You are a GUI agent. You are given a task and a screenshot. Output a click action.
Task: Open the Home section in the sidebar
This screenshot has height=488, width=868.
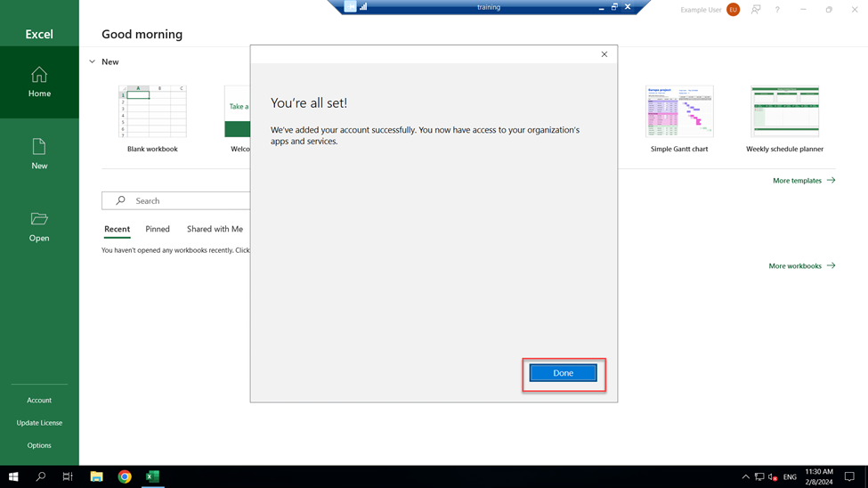click(39, 82)
